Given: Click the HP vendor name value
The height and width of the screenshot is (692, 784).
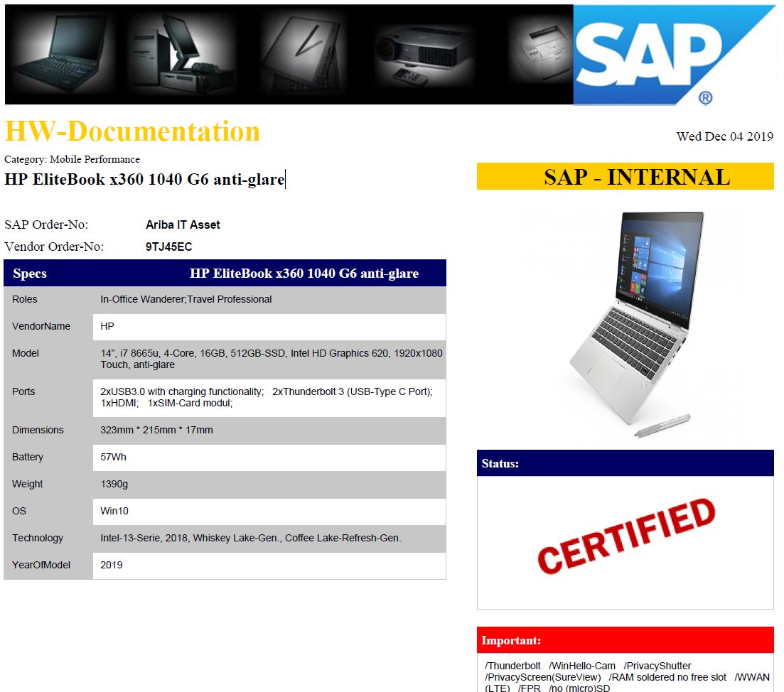Looking at the screenshot, I should tap(107, 326).
